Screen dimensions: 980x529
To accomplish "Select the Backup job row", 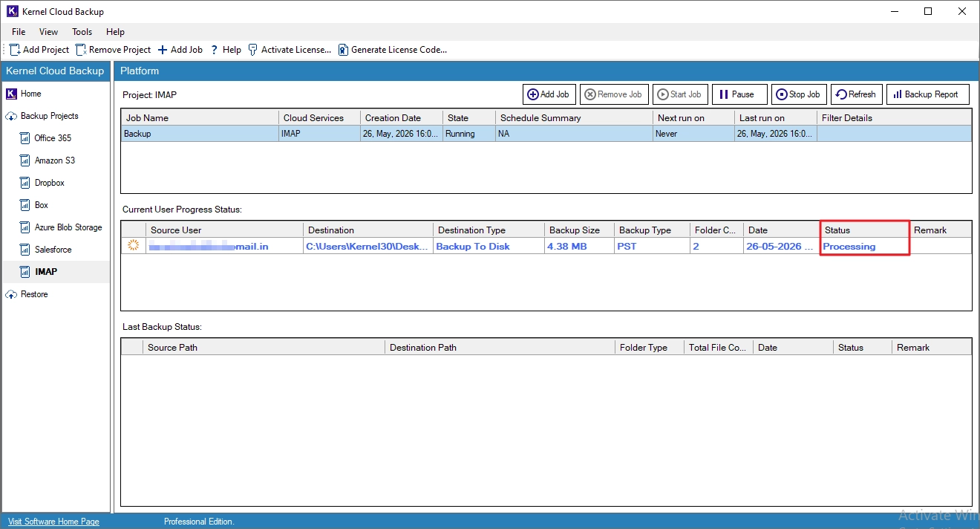I will tap(546, 134).
